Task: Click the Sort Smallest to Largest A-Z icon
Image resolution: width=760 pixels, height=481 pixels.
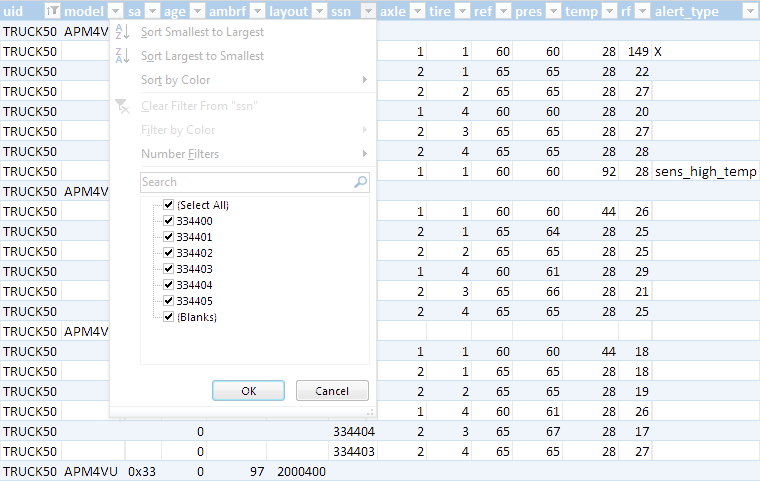Action: coord(123,32)
